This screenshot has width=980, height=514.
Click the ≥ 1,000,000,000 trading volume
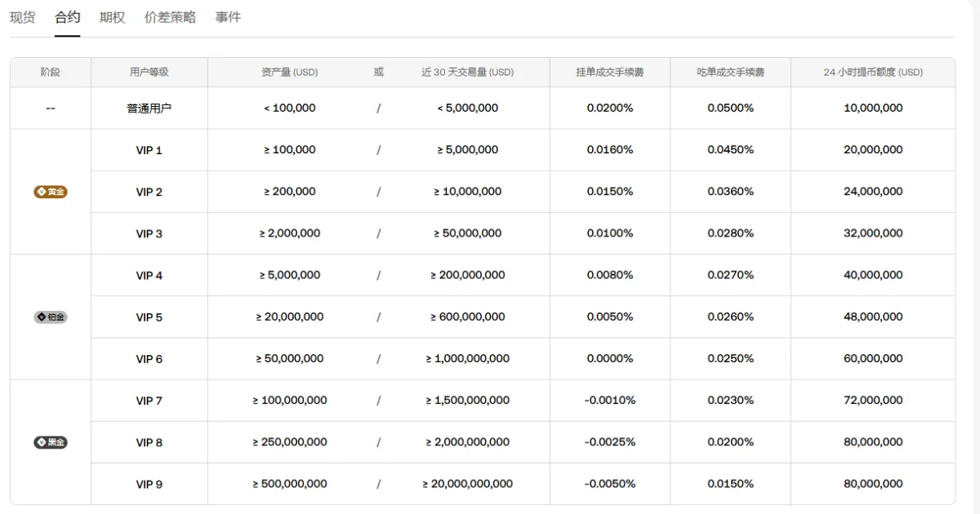[468, 359]
